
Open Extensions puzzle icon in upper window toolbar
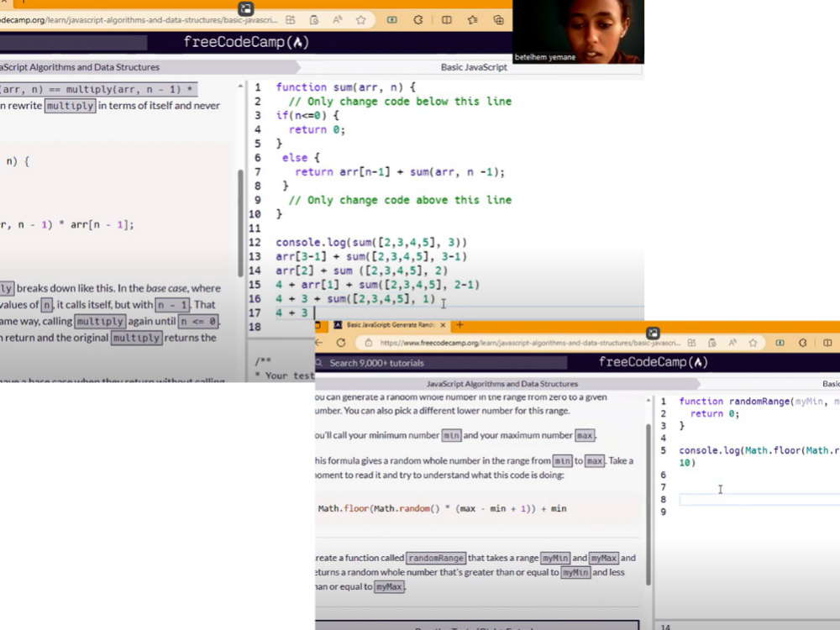coord(417,20)
